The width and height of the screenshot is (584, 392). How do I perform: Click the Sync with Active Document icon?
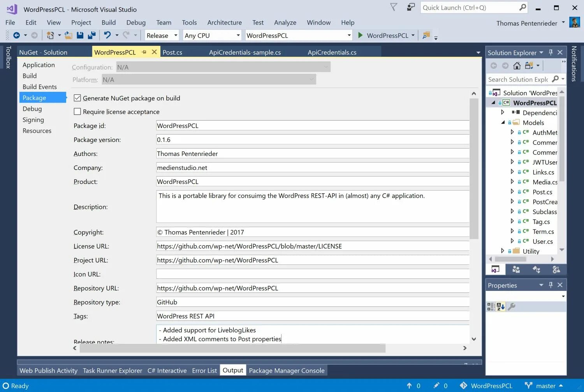[x=529, y=65]
